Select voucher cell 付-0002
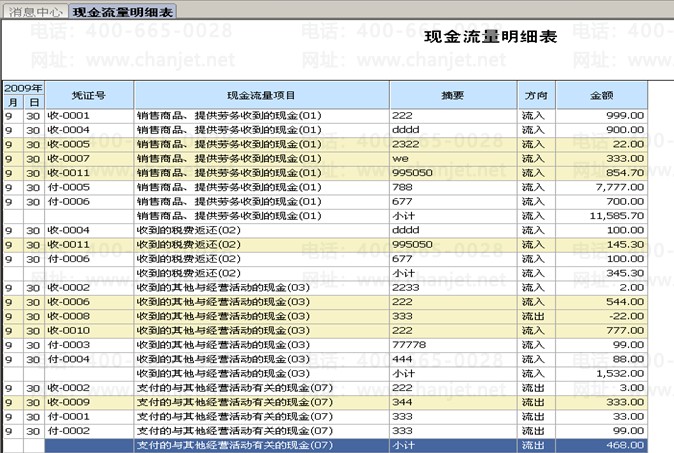 click(x=89, y=431)
